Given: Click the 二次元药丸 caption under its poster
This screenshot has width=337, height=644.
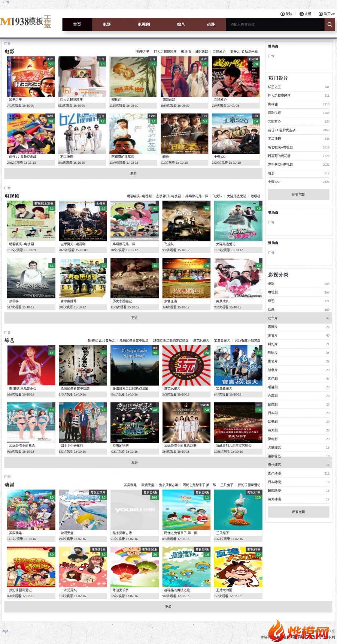Looking at the screenshot, I should click(69, 590).
